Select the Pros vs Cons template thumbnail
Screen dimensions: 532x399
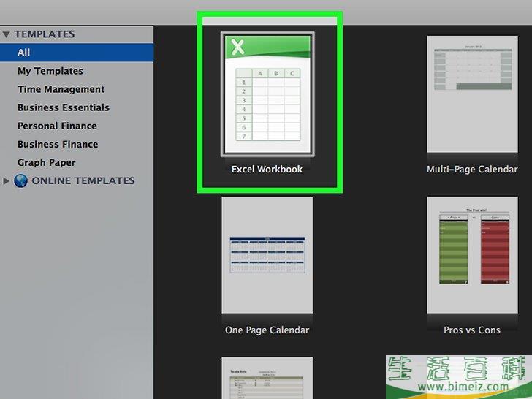tap(472, 255)
